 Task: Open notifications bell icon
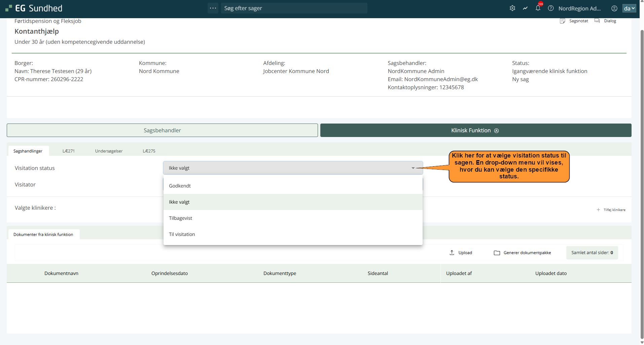pyautogui.click(x=538, y=8)
